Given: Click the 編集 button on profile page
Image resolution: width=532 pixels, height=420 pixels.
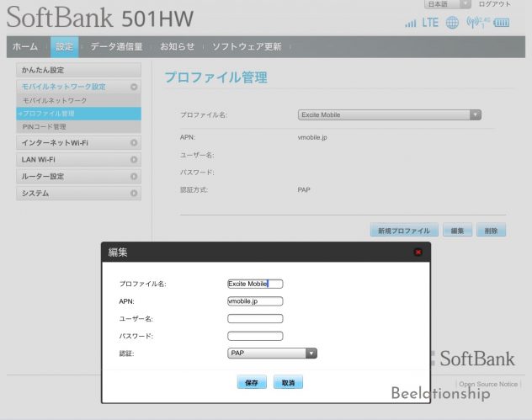Looking at the screenshot, I should coord(457,231).
